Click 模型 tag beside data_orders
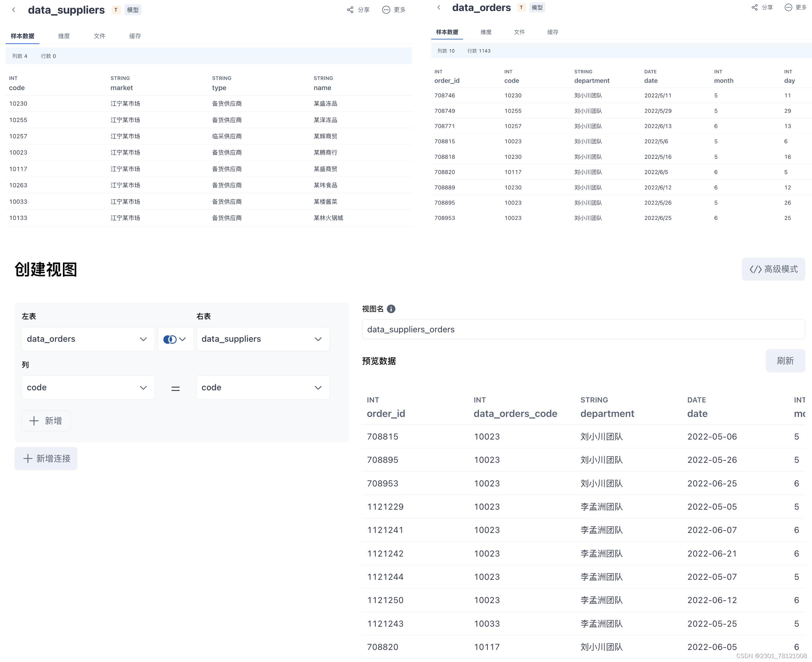812x662 pixels. tap(537, 7)
